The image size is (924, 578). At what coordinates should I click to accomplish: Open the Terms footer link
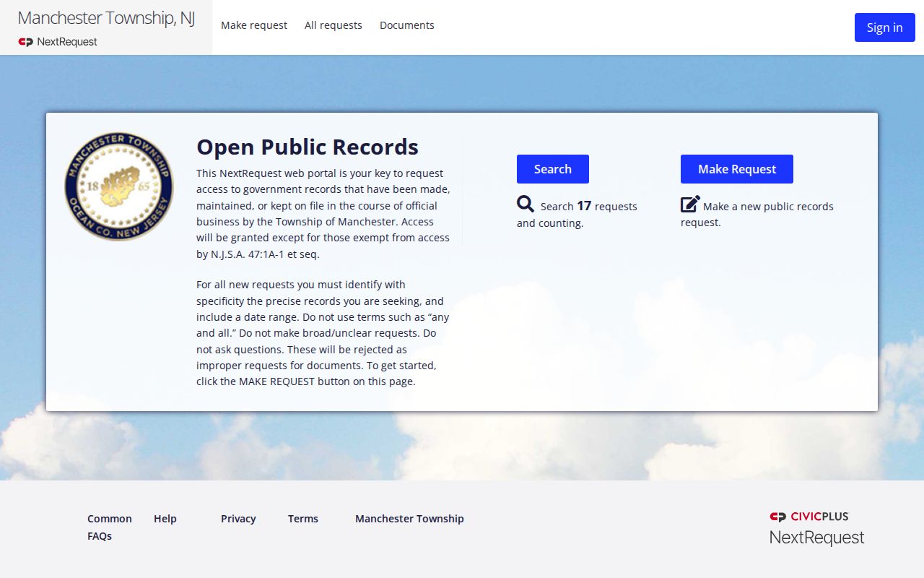303,519
